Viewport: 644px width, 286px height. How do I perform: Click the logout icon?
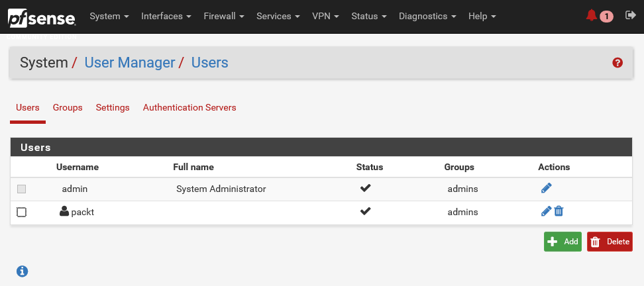[630, 16]
